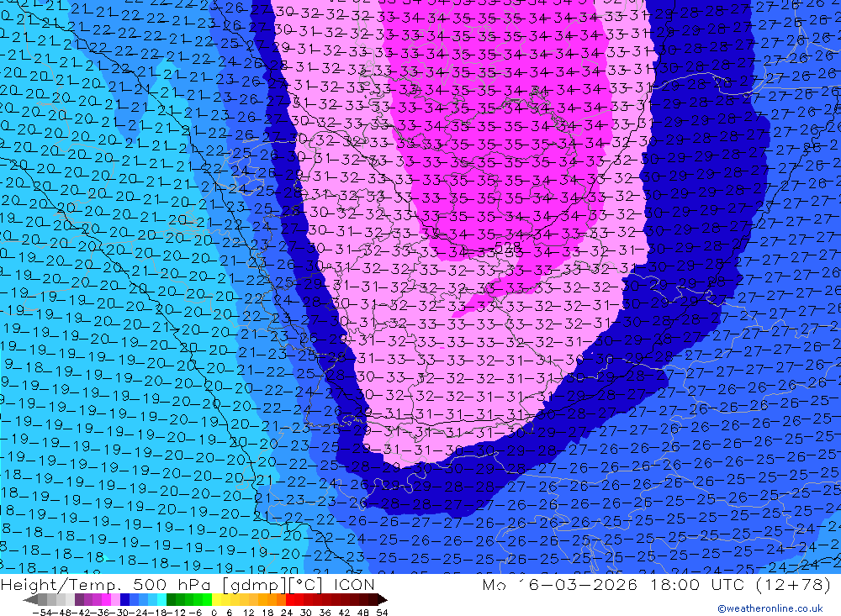
Task: Click the legend label 'minus 54'
Action: [x=42, y=613]
